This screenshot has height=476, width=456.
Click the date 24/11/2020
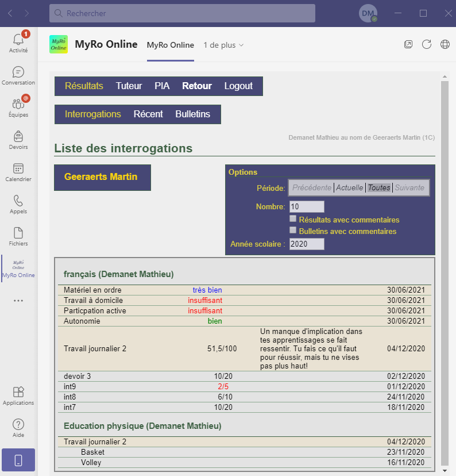pyautogui.click(x=405, y=397)
